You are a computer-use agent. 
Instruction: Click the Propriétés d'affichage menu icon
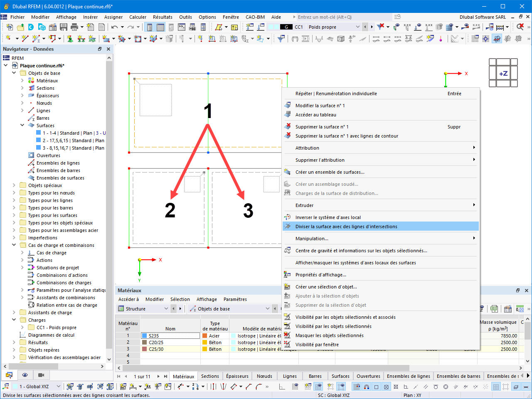pyautogui.click(x=287, y=275)
